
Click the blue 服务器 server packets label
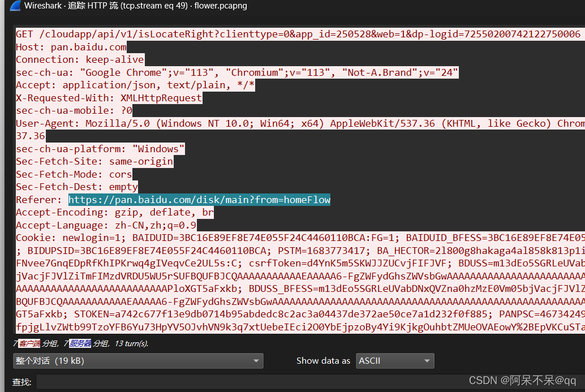(x=80, y=343)
